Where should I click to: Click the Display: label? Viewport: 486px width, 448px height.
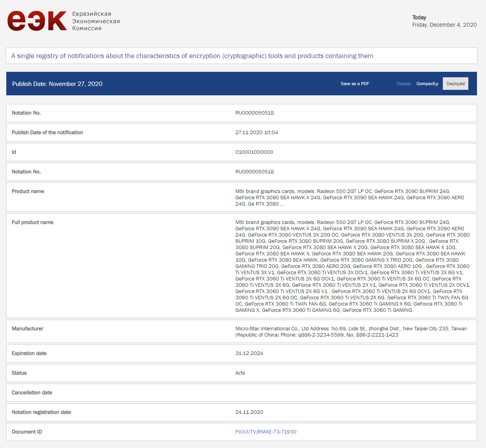[404, 84]
